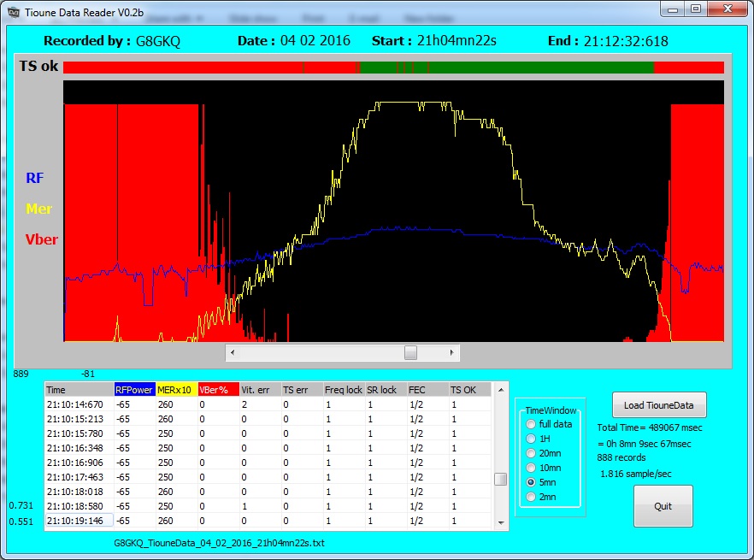Select the row time 21:10:16:906
Viewport: 754px width, 560px height.
click(x=75, y=463)
